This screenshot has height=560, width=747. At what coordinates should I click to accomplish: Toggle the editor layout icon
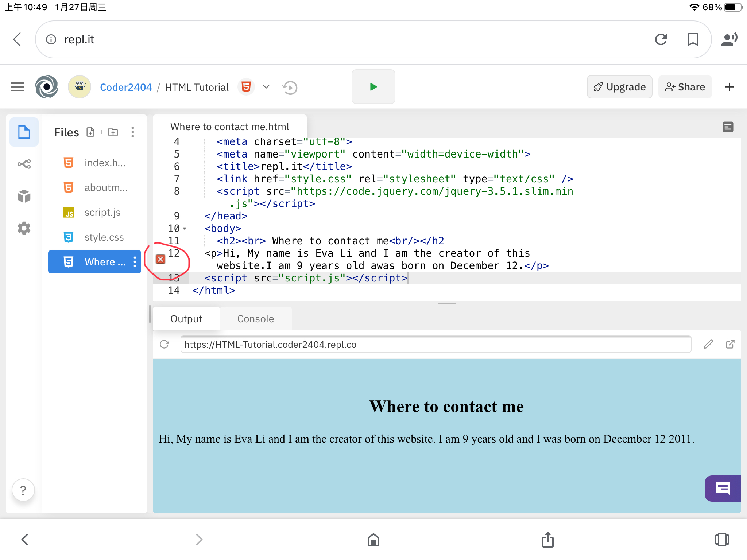[728, 127]
